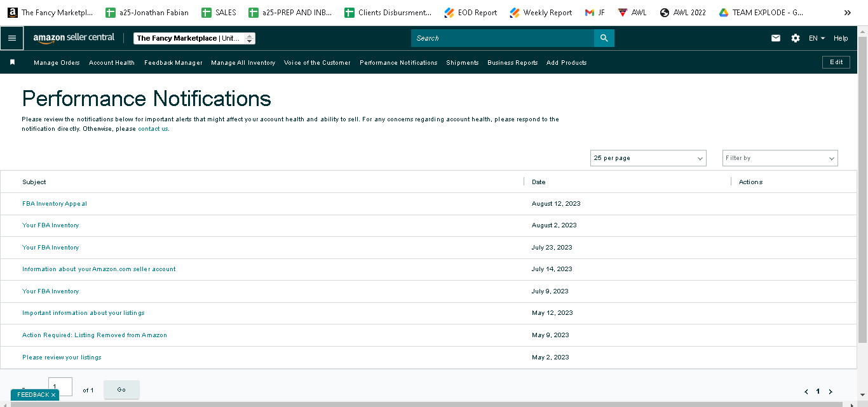Viewport: 868px width, 407px height.
Task: Click the Date column header
Action: pyautogui.click(x=539, y=182)
